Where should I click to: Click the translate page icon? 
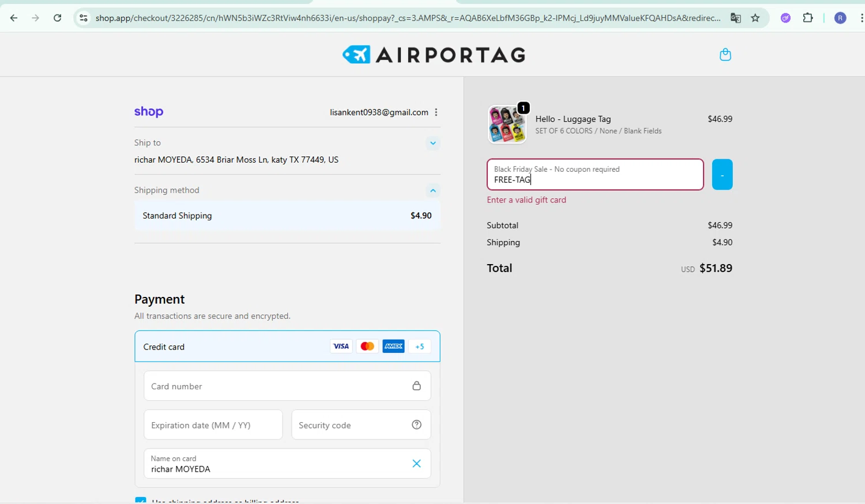[x=735, y=18]
